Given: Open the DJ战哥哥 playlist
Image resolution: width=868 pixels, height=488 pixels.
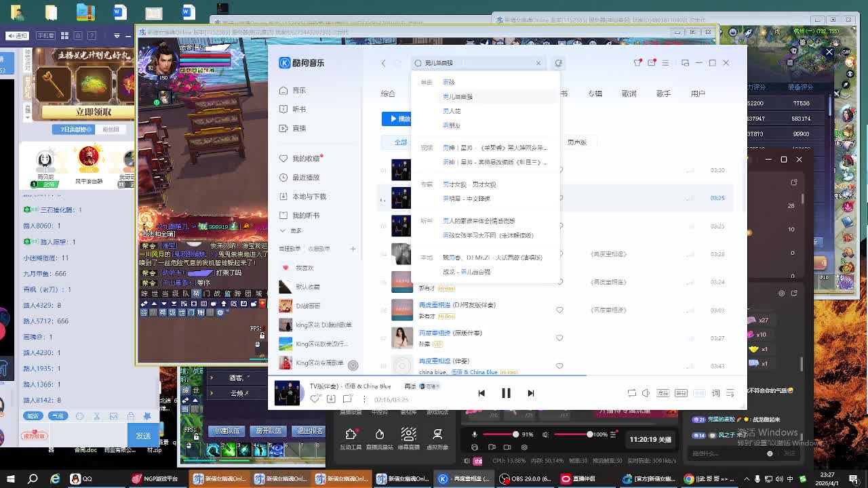Looking at the screenshot, I should coord(300,306).
